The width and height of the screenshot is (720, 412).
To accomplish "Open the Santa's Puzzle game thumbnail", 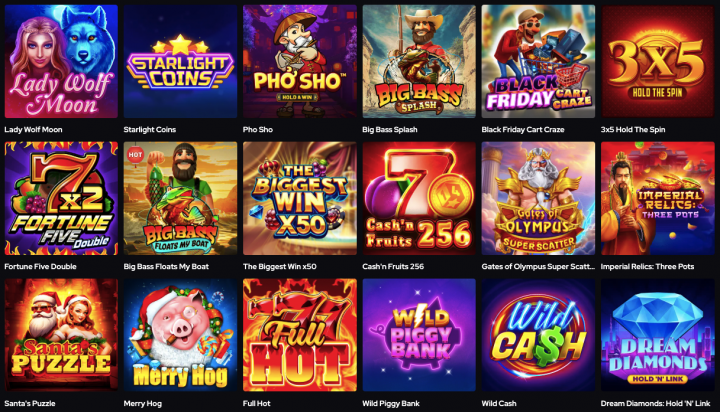I will coord(61,335).
